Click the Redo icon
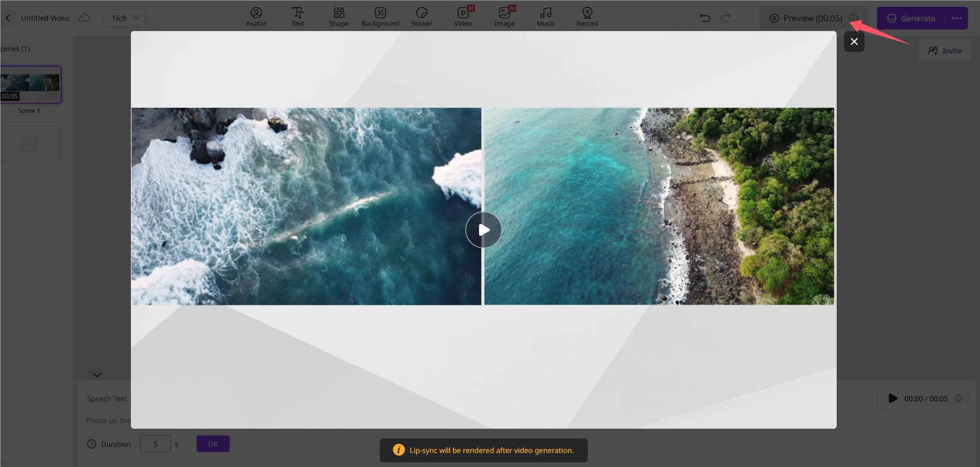 [725, 18]
